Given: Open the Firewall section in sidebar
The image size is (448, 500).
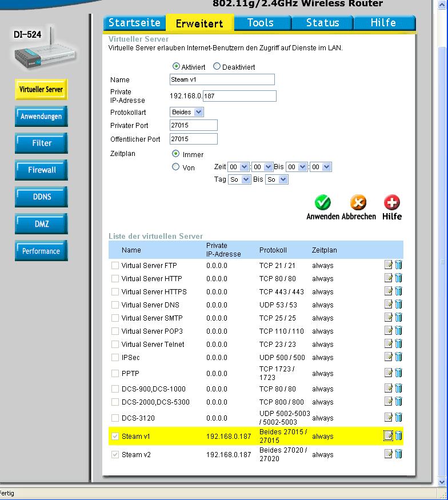Looking at the screenshot, I should coord(42,170).
